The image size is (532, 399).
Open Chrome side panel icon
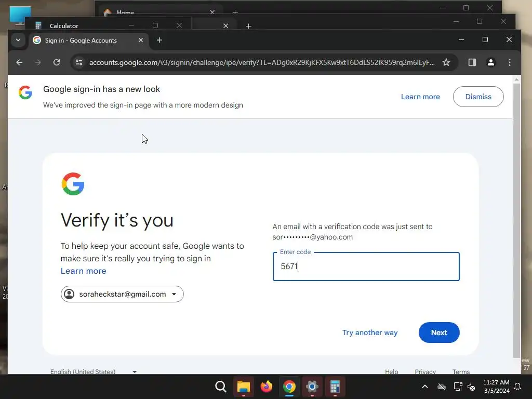pos(472,62)
